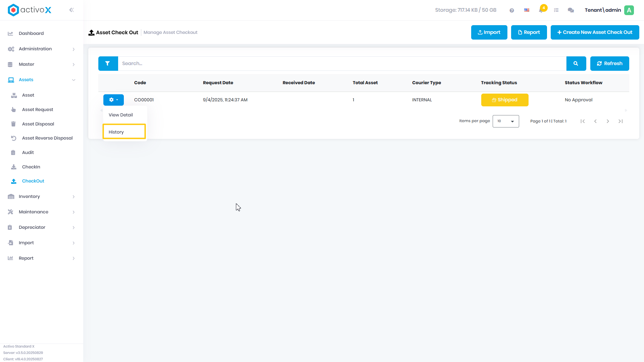Sort by Status Workflow column
644x362 pixels.
click(584, 83)
